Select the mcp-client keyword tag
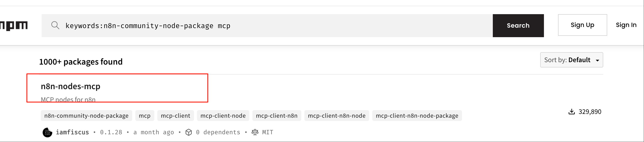This screenshot has width=644, height=142. click(175, 116)
